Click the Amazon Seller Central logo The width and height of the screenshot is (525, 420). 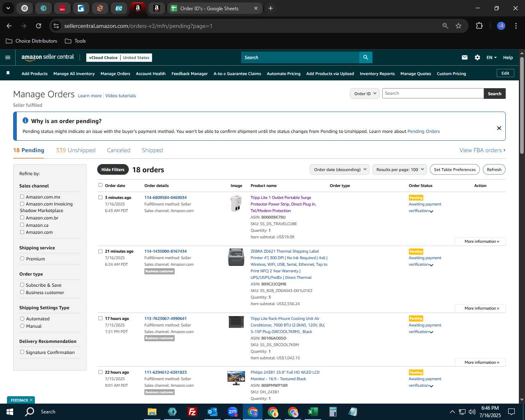(x=48, y=57)
